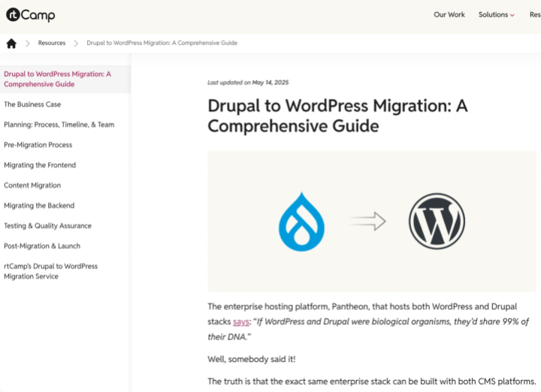Click the current page breadcrumb title

point(162,44)
